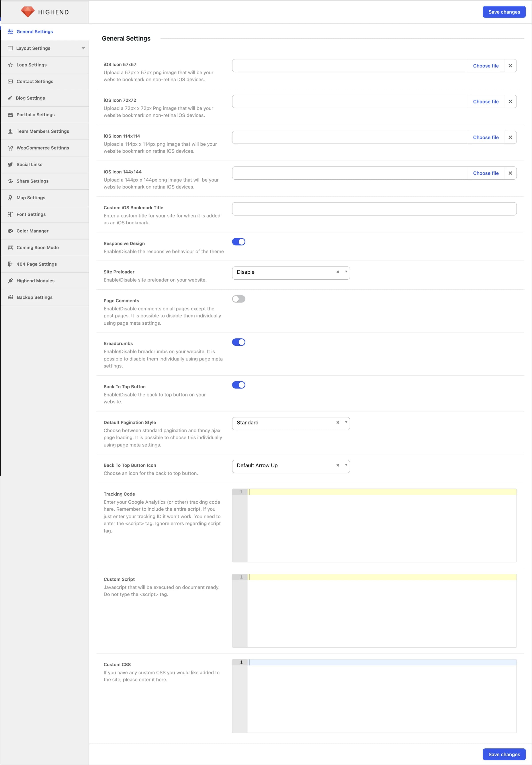532x765 pixels.
Task: Choose file for iOS Icon 114x114
Action: (x=486, y=137)
